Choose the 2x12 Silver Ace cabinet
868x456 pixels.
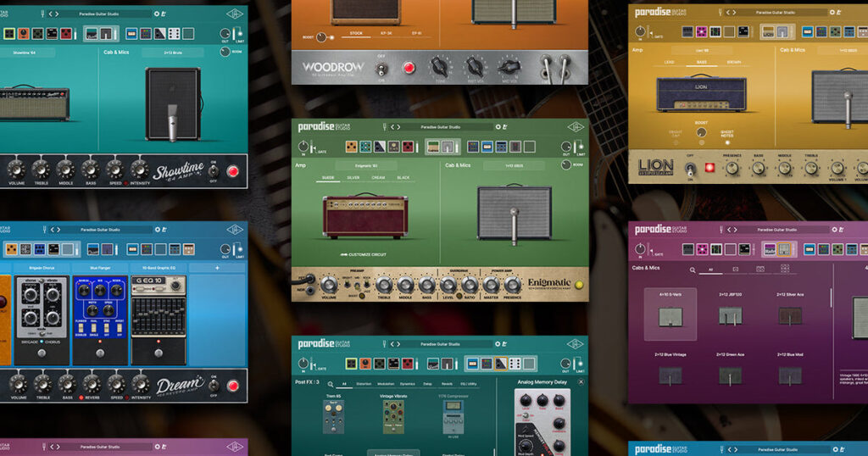(790, 312)
